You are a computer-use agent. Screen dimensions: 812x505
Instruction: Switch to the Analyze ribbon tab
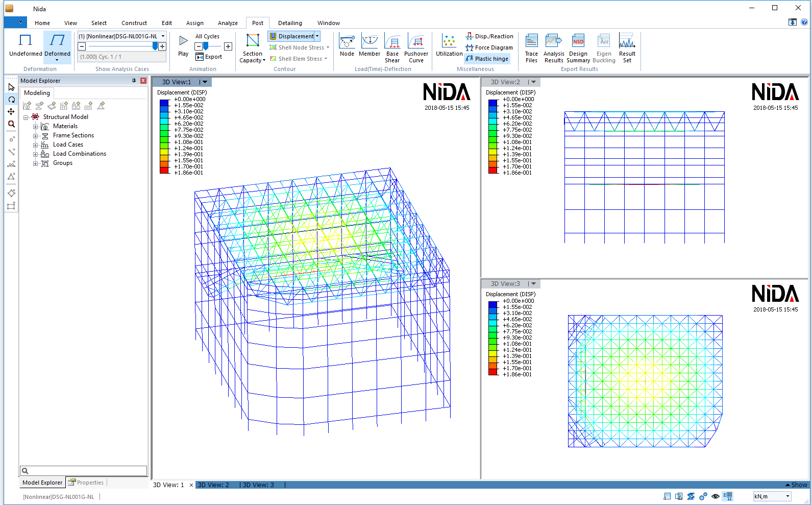(x=228, y=23)
